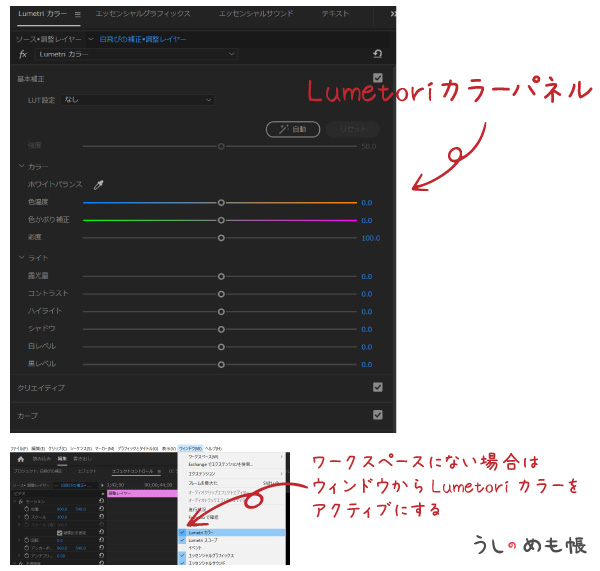Switch to the 読み込み workspace

pos(42,458)
